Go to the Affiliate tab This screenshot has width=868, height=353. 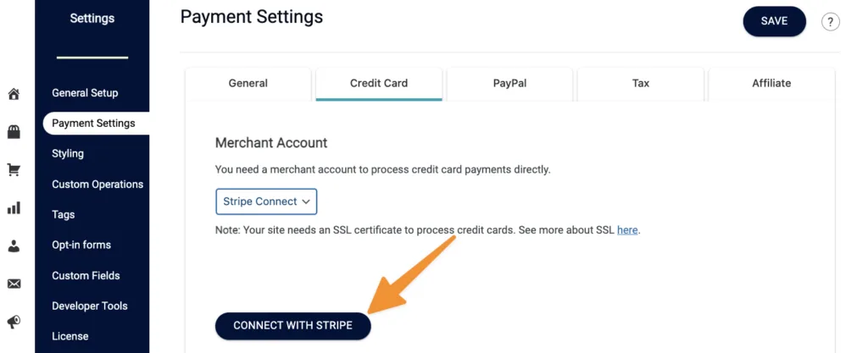pos(771,83)
